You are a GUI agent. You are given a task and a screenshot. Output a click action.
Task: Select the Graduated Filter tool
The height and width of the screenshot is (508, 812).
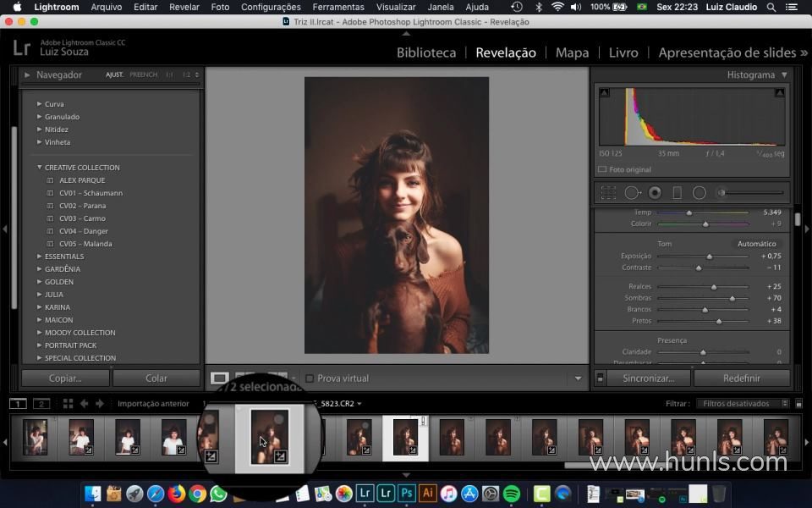(677, 193)
